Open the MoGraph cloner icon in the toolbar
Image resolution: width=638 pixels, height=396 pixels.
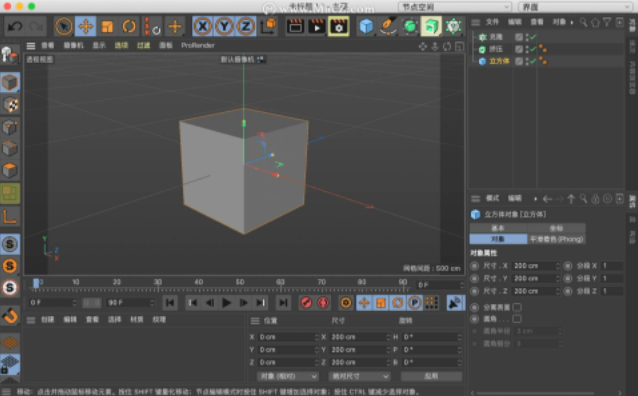pos(453,27)
